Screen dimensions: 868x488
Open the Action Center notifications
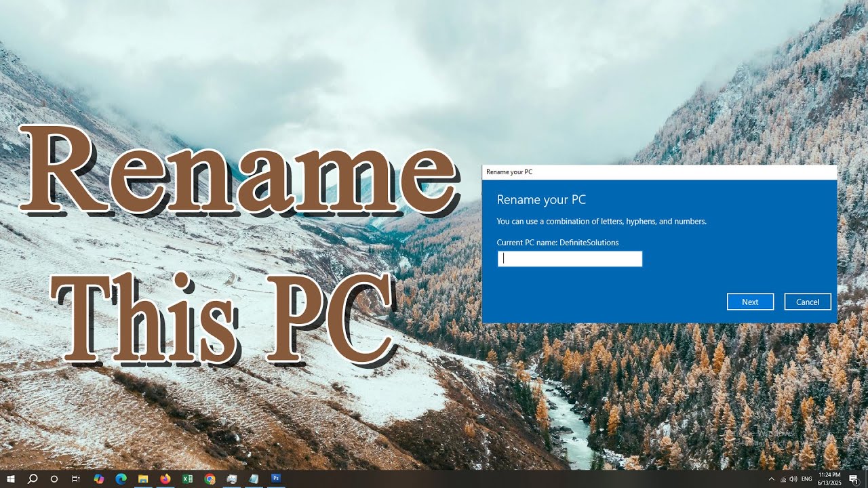(x=854, y=479)
